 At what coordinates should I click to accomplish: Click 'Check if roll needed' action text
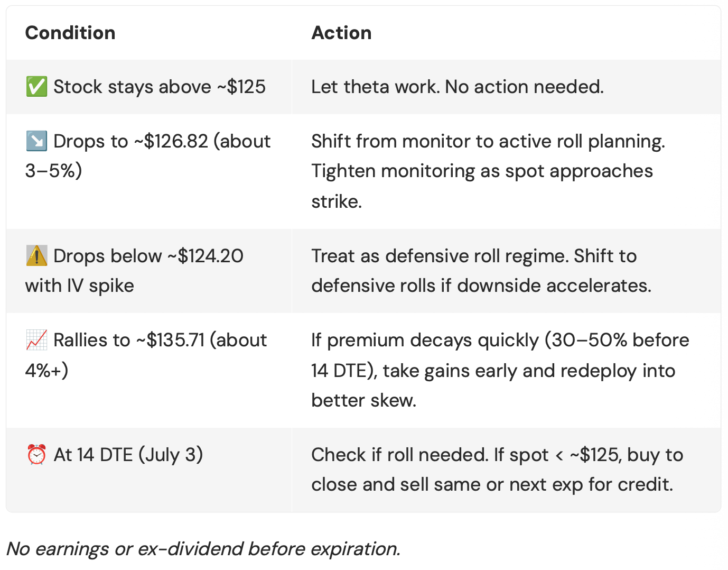coord(399,455)
